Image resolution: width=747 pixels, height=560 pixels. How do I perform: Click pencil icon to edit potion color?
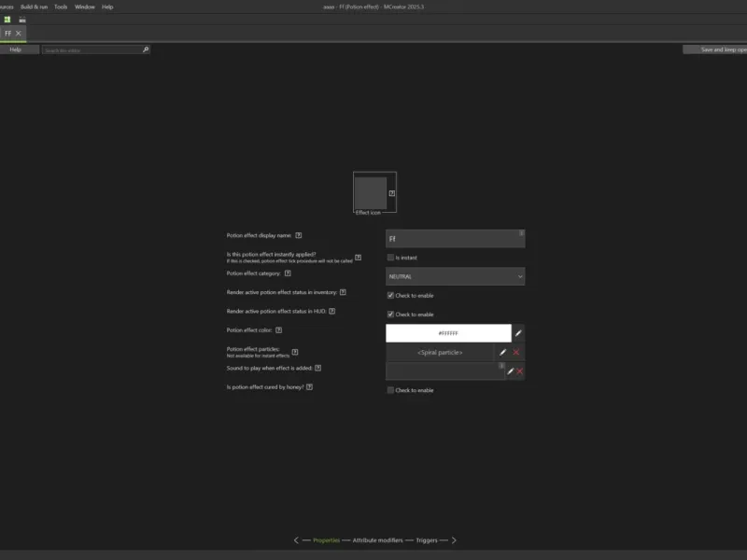point(518,333)
